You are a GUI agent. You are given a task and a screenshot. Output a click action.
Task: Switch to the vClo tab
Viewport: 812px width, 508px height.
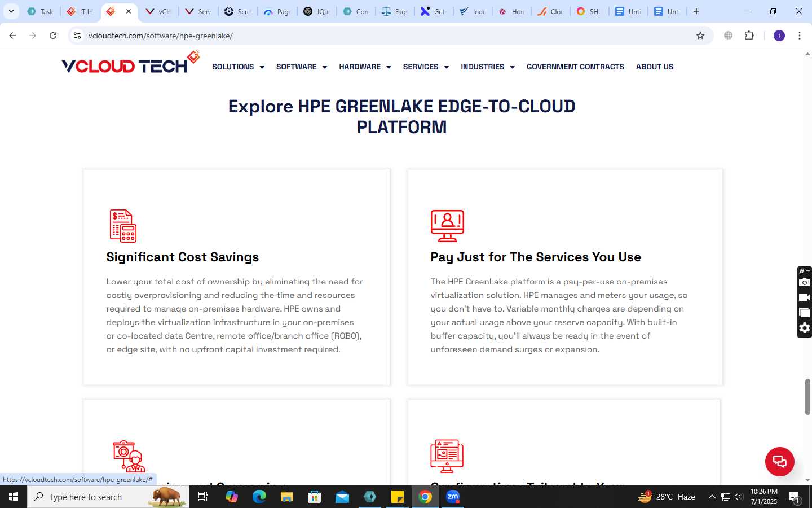(x=158, y=11)
